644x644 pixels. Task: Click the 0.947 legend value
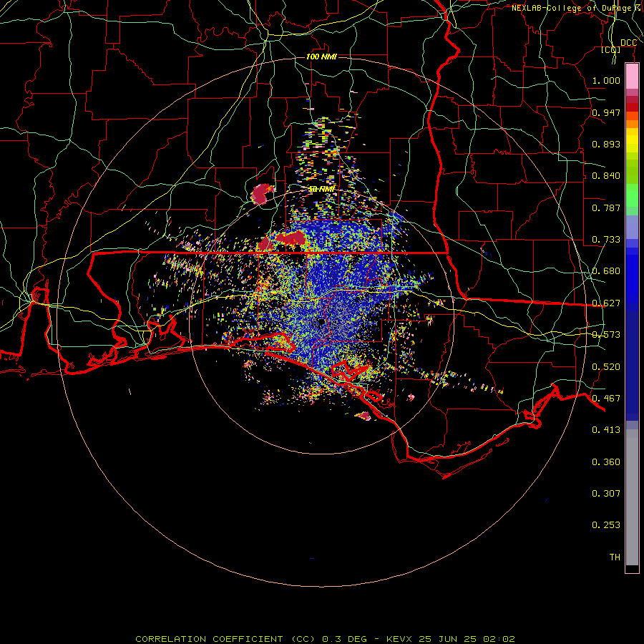point(606,112)
